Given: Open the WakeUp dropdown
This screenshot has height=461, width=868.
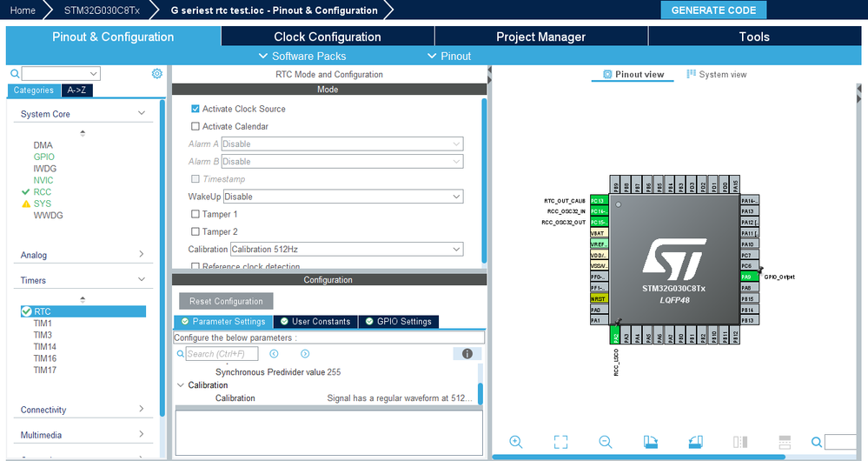Looking at the screenshot, I should click(343, 197).
